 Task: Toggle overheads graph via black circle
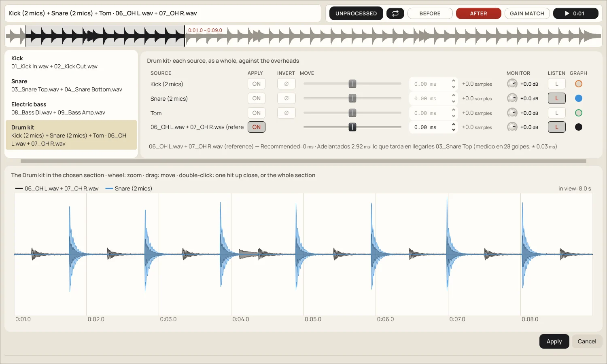579,127
